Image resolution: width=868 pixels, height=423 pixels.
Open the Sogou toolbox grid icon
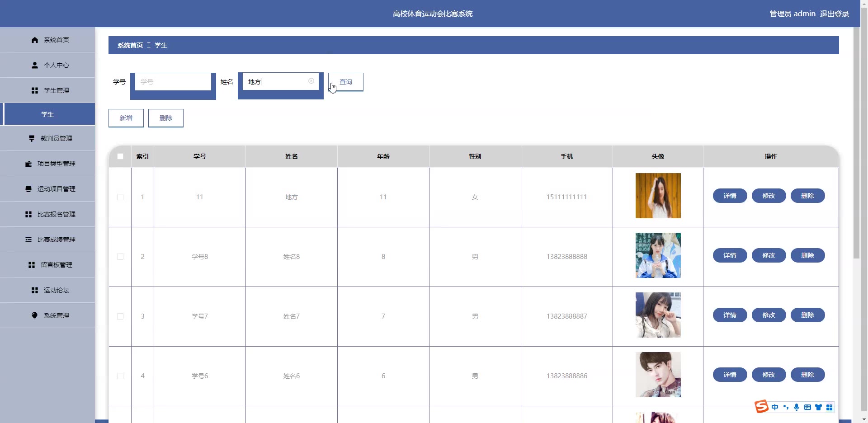829,407
